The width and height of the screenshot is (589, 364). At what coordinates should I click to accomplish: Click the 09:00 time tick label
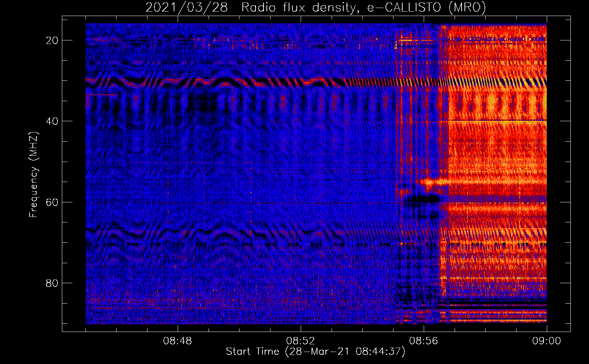[x=547, y=341]
